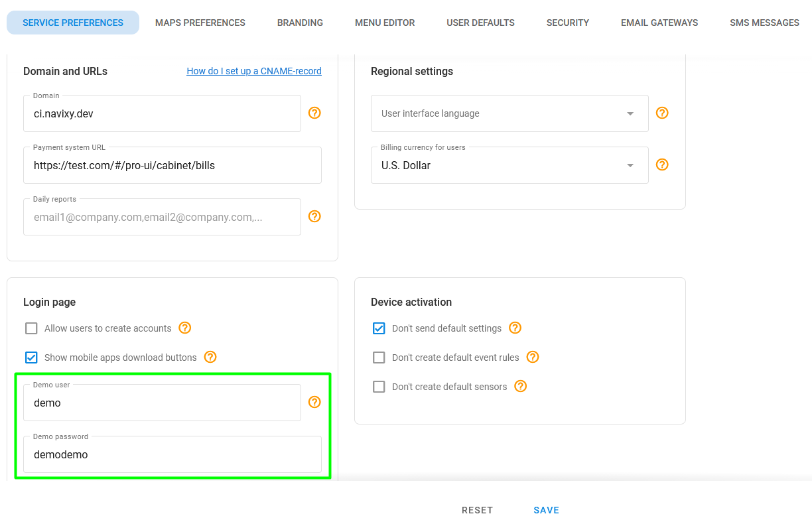Show help for User interface language

pyautogui.click(x=662, y=113)
